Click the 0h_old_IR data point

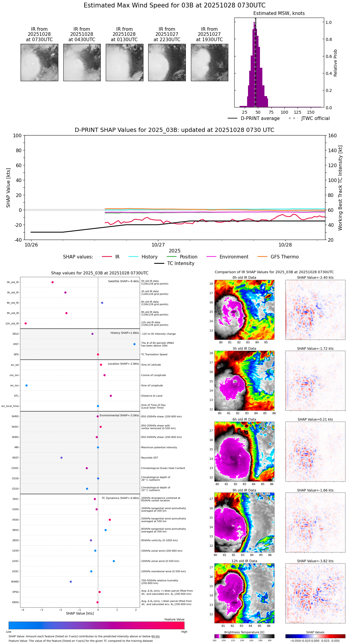point(53,282)
